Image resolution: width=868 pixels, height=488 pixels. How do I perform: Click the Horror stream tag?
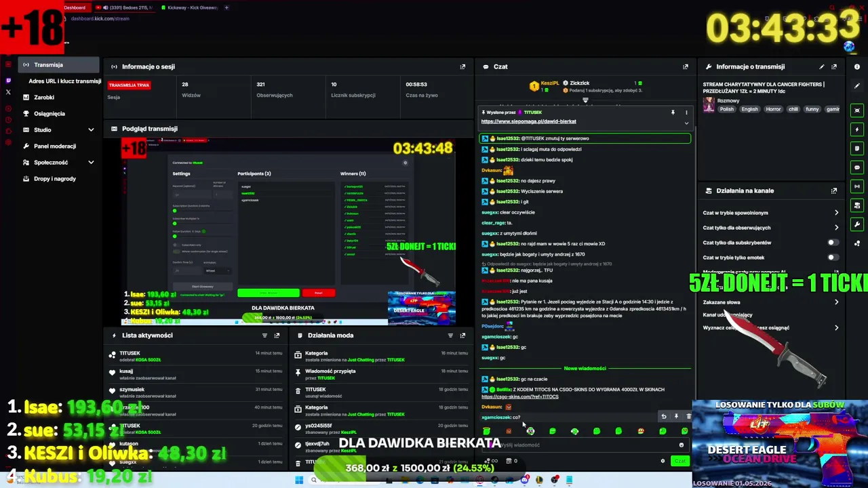click(773, 109)
